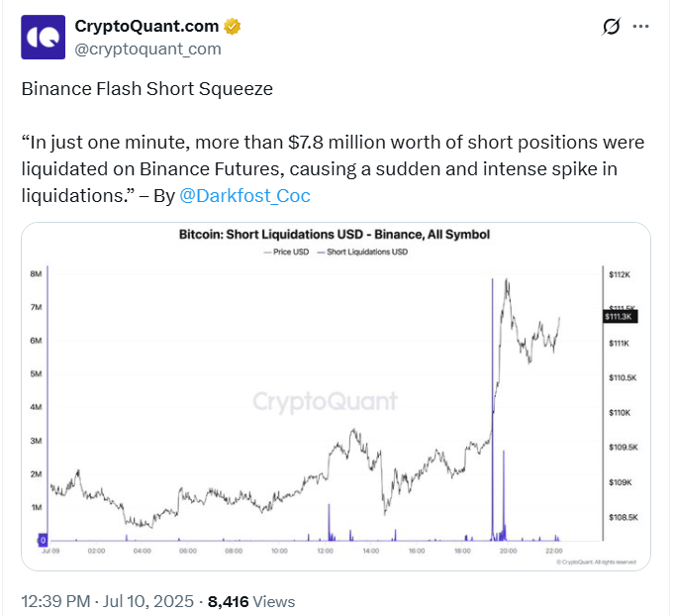Screen dimensions: 675x616
Task: Open the Grok explain-post icon
Action: [612, 27]
